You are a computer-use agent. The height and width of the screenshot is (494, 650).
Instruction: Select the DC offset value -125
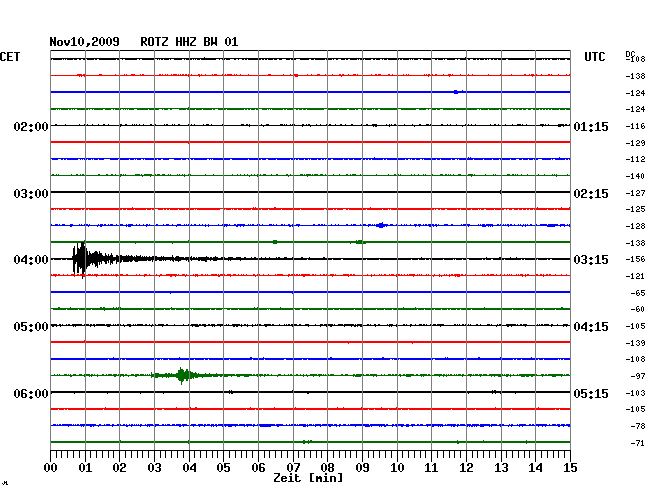(635, 209)
